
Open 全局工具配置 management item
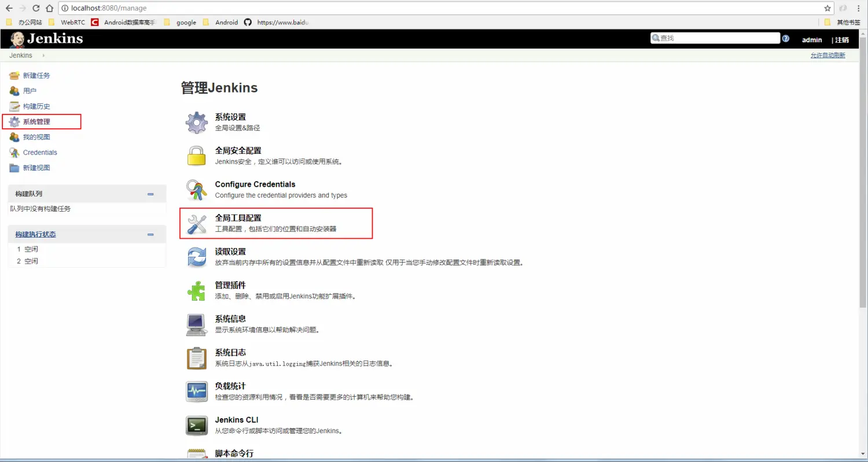[238, 218]
